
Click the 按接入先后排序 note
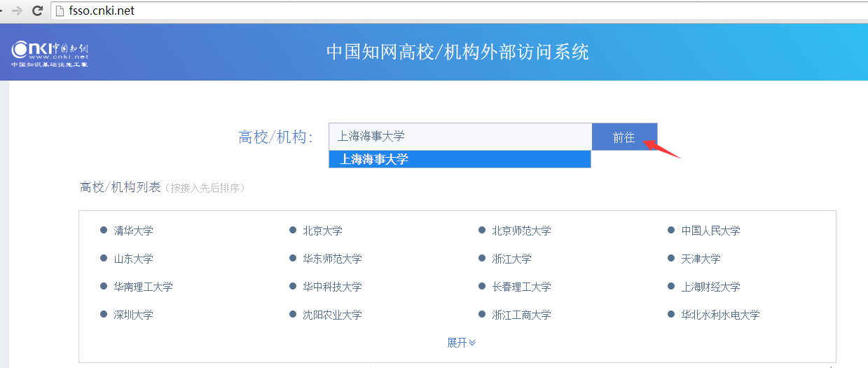pos(204,188)
